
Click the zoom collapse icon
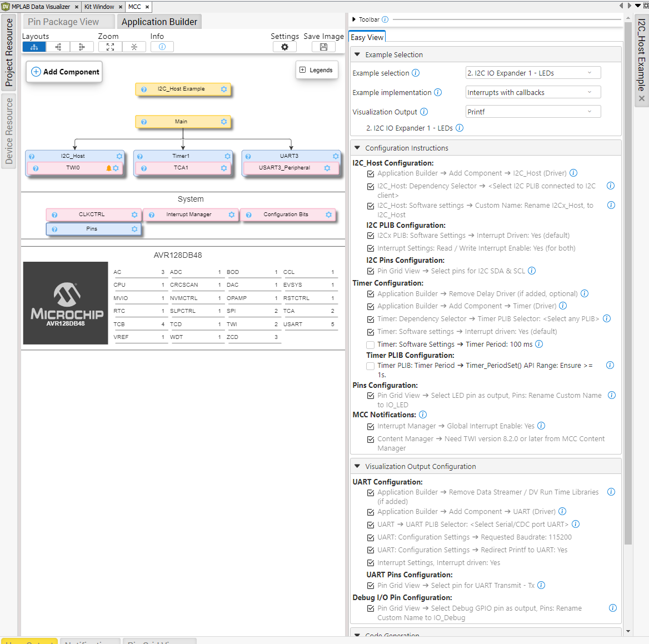point(134,47)
